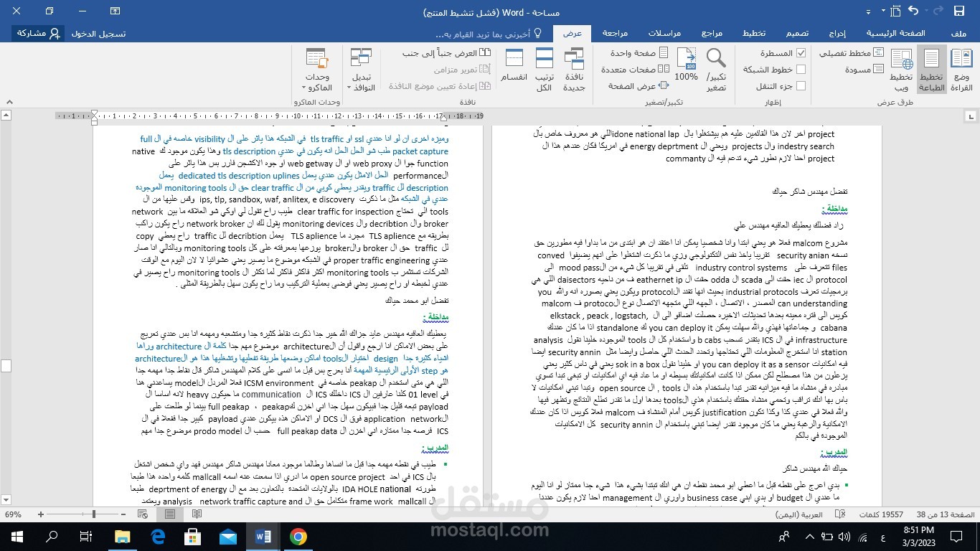Click line تفضل ابو محمد حياك
The height and width of the screenshot is (551, 980).
[x=418, y=300]
